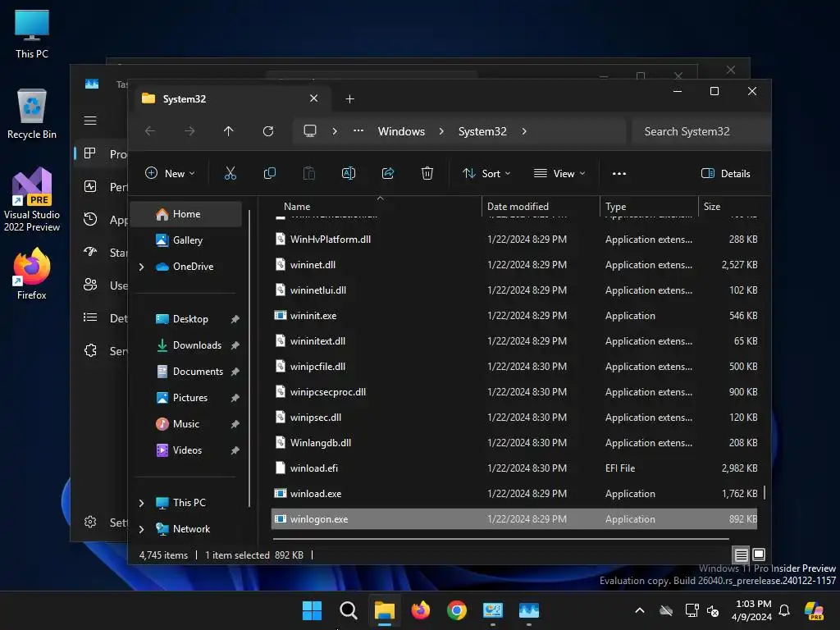Open taskbar Search
The image size is (840, 630).
(x=348, y=610)
